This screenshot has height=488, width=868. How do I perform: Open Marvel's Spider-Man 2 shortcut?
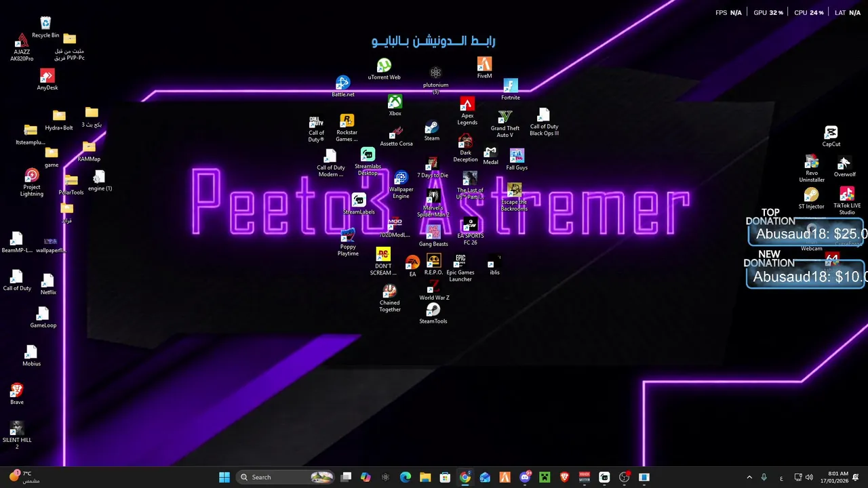(433, 204)
